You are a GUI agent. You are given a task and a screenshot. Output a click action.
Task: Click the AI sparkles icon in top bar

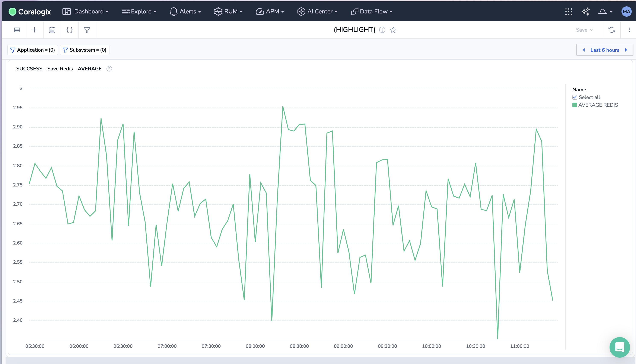[x=585, y=12]
